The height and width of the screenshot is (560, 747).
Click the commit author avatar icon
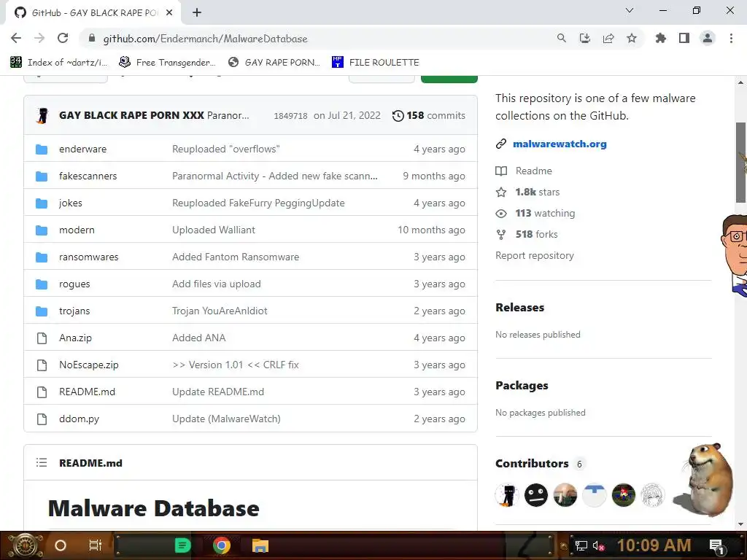(42, 115)
